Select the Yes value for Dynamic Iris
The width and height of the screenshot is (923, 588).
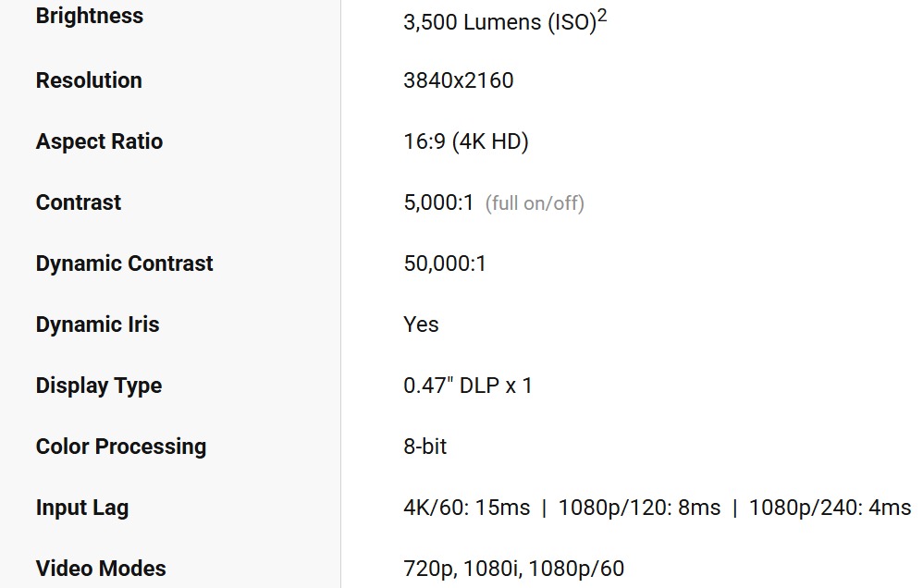pyautogui.click(x=421, y=325)
